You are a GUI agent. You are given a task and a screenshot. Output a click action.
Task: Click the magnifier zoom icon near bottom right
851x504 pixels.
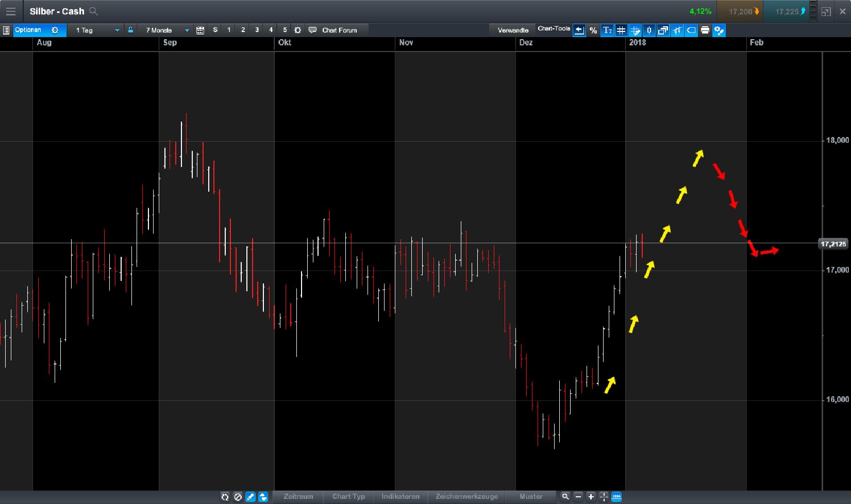(565, 497)
